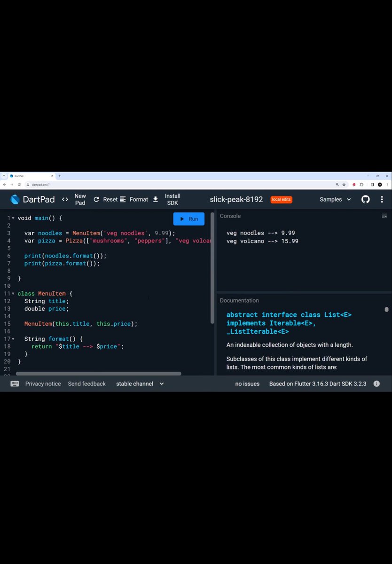
Task: Collapse the main function fold arrow
Action: (x=13, y=218)
